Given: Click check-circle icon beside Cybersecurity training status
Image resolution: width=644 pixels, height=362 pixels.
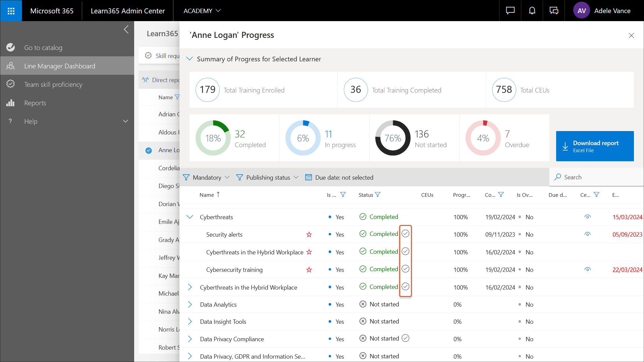Looking at the screenshot, I should (406, 269).
